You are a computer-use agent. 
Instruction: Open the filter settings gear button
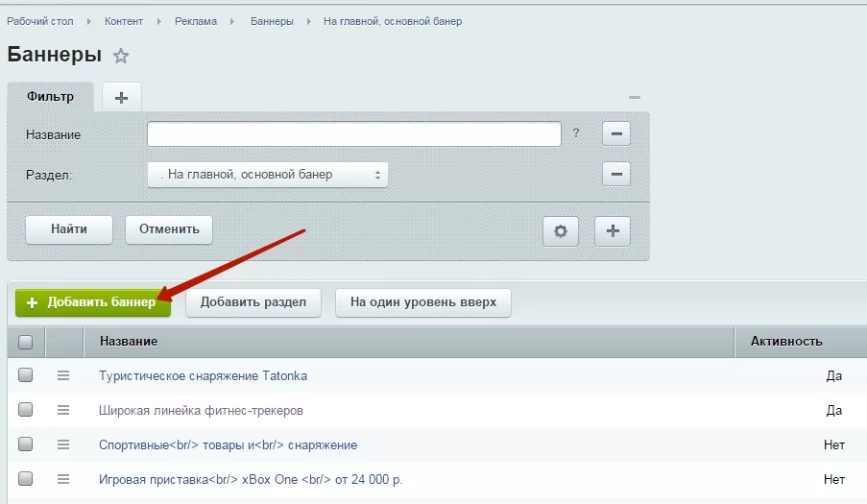click(x=561, y=231)
